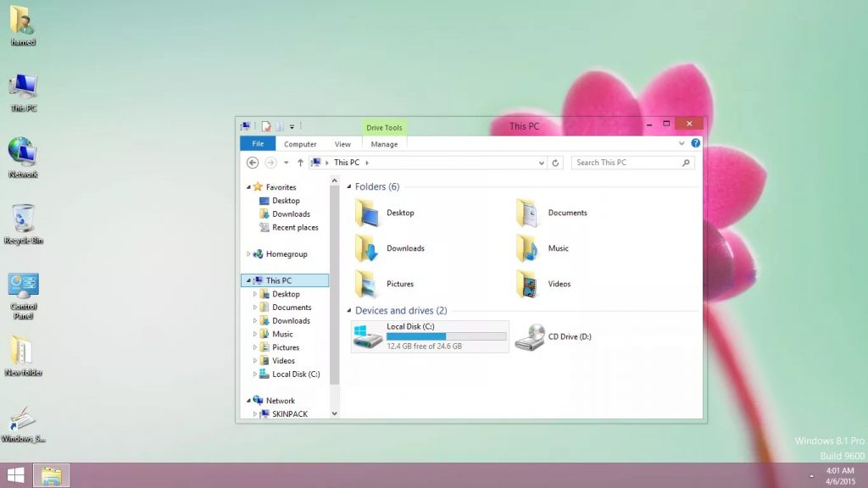Click the search magnifier icon
868x488 pixels.
[x=686, y=163]
